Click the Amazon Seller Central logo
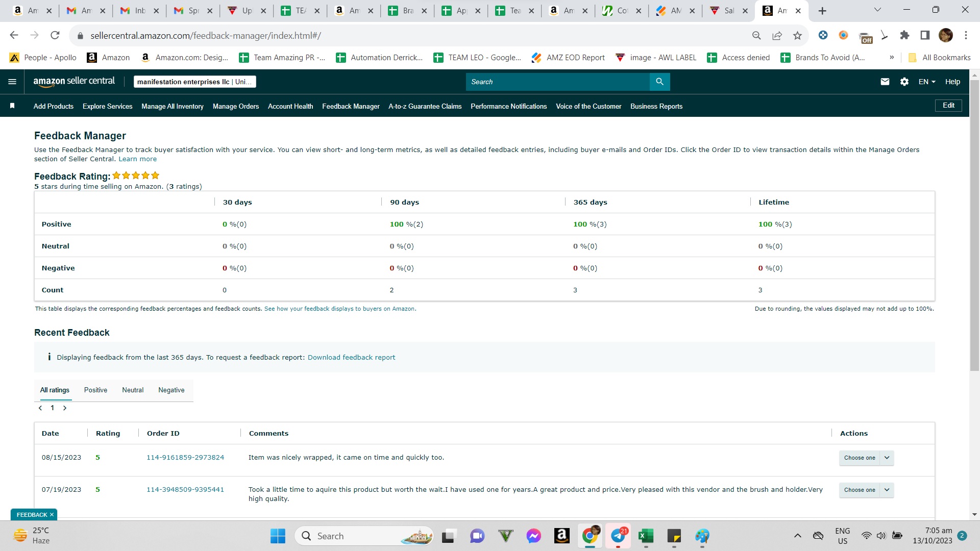The image size is (980, 551). click(x=74, y=81)
